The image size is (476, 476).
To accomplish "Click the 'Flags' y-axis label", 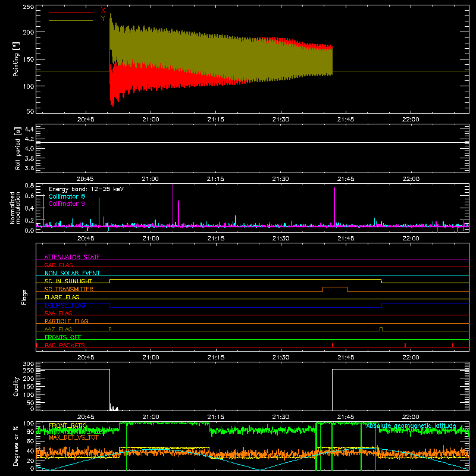I will point(24,297).
